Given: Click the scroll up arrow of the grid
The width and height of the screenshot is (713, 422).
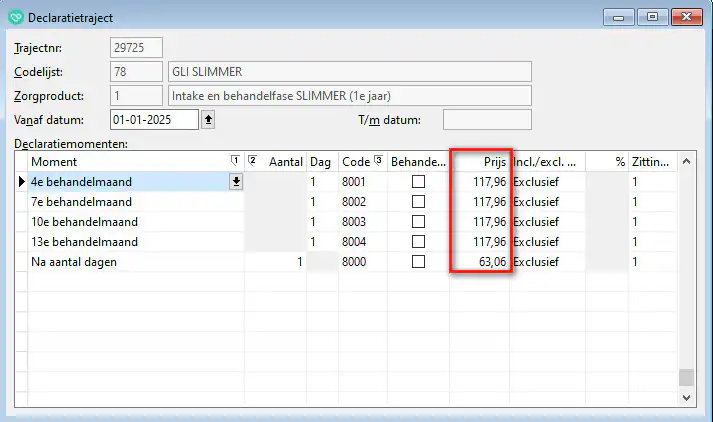Looking at the screenshot, I should (x=685, y=162).
